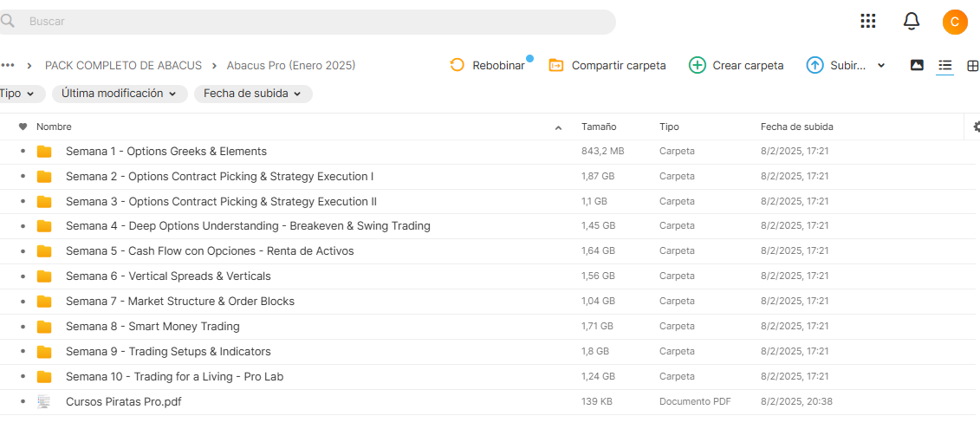Click the Compartir carpeta folder icon

[x=555, y=65]
